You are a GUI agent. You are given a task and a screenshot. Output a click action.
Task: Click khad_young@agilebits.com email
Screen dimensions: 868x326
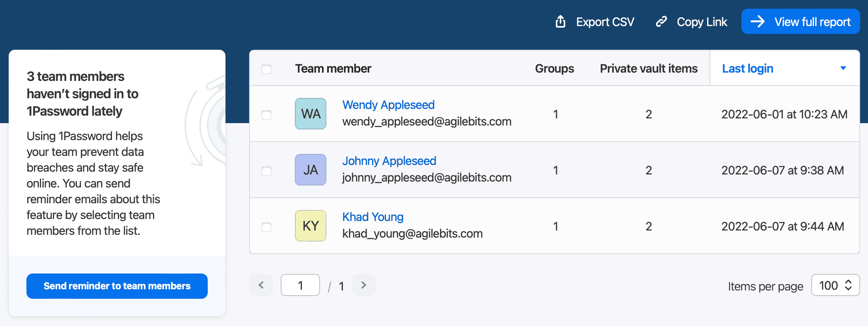[x=412, y=234]
